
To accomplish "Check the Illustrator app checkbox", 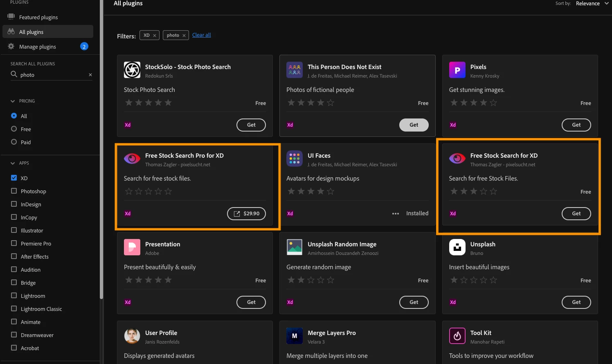I will 14,230.
